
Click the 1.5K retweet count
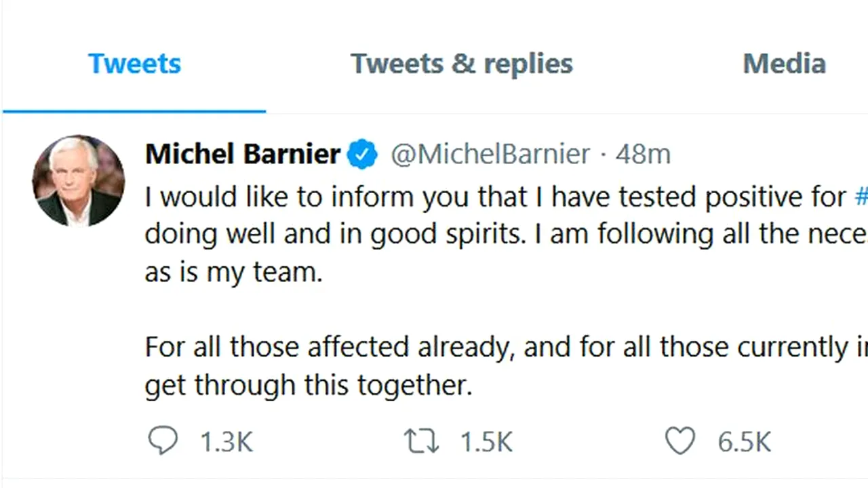[486, 443]
